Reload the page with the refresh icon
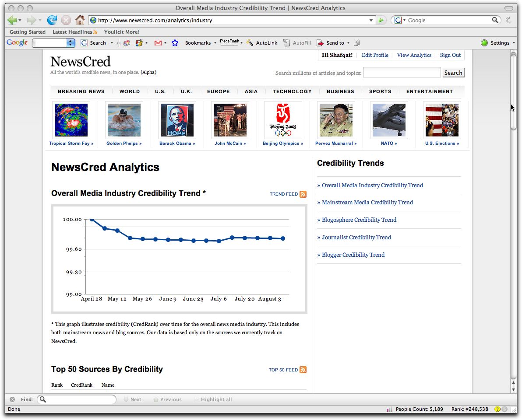This screenshot has width=522, height=420. [52, 20]
